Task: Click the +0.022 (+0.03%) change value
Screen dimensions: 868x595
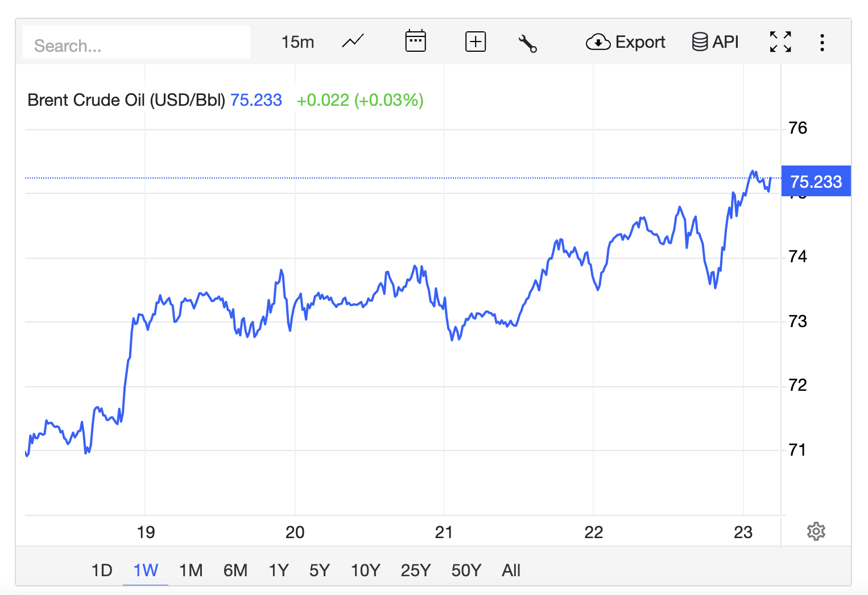Action: pos(360,100)
